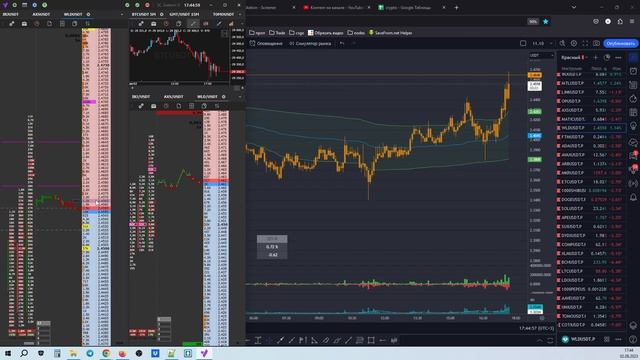Open watchlist more options three dots
Viewport: 640px width, 360px height.
pos(618,58)
